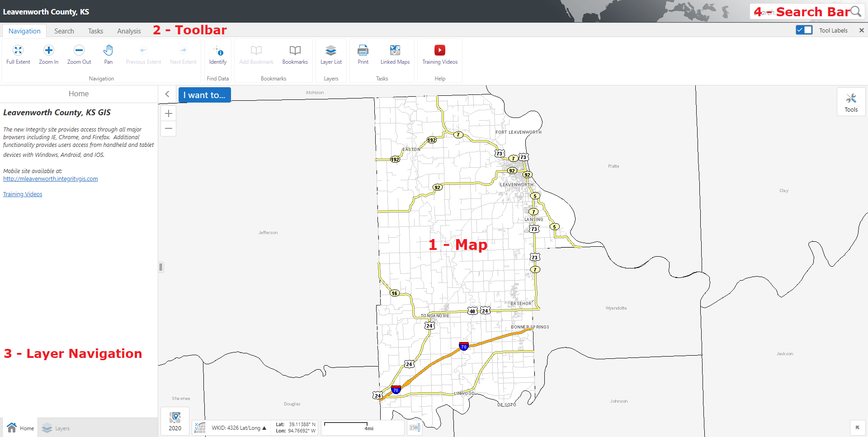This screenshot has height=437, width=868.
Task: Open the 2020 basemap switcher
Action: (x=175, y=421)
